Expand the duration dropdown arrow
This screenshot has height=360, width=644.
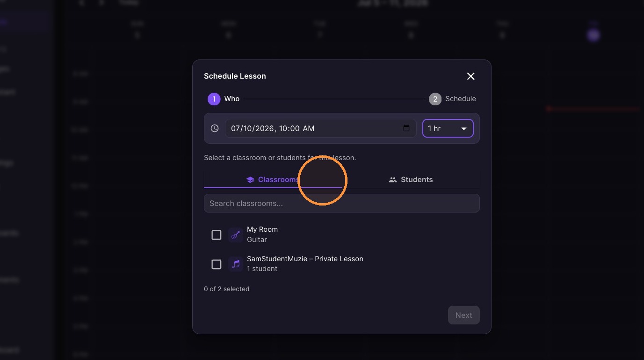464,129
